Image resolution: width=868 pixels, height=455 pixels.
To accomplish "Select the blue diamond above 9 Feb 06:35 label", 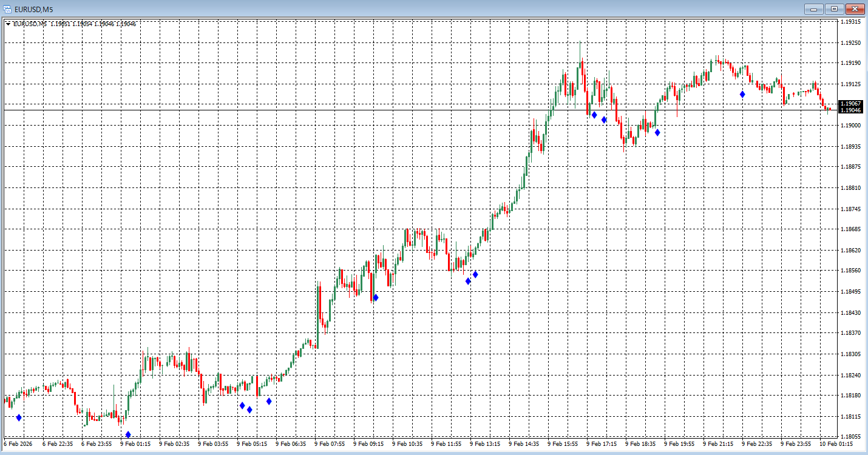I will point(269,401).
